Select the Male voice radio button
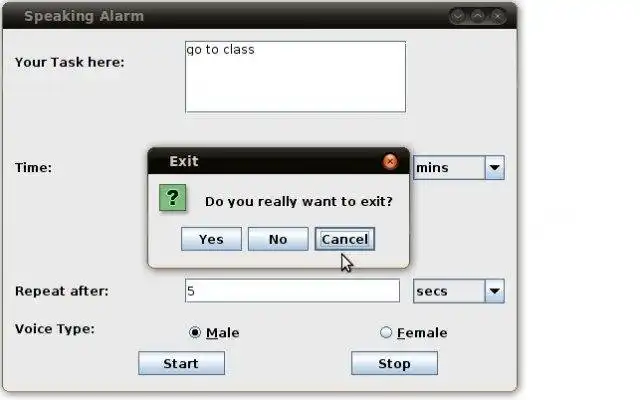The width and height of the screenshot is (640, 400). point(195,333)
